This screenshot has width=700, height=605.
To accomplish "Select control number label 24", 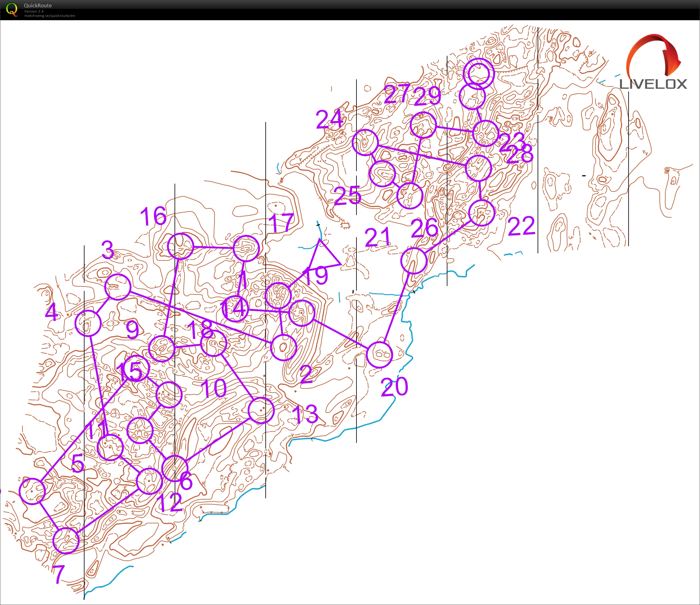I will [330, 119].
